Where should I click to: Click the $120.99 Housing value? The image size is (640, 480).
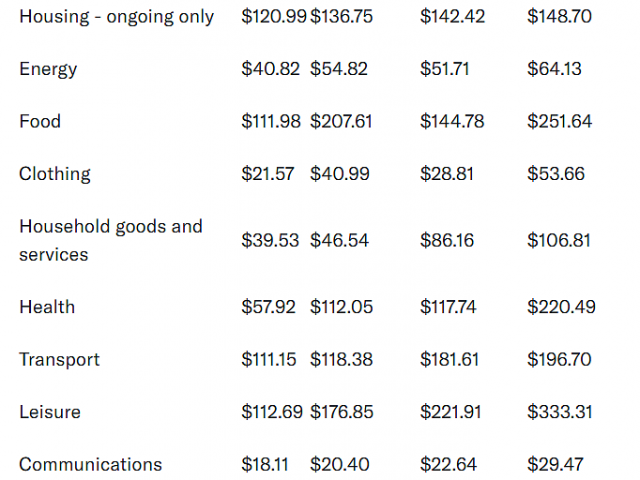[x=273, y=17]
